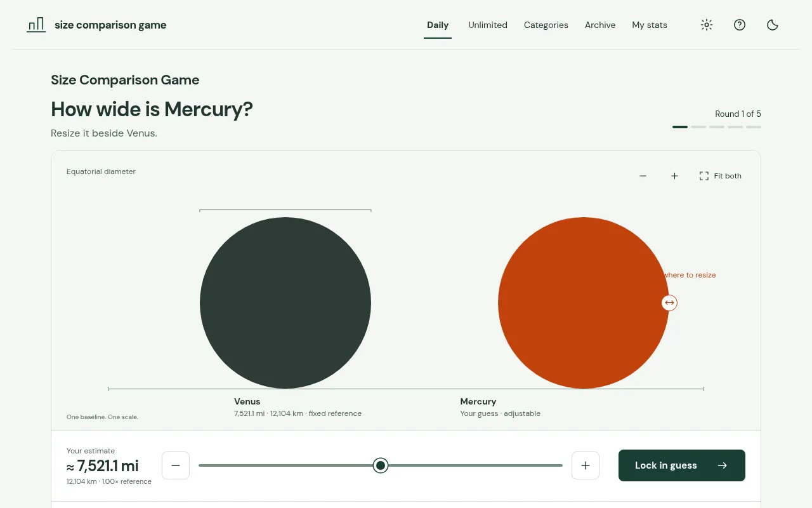Switch to dark theme moon icon

point(773,25)
